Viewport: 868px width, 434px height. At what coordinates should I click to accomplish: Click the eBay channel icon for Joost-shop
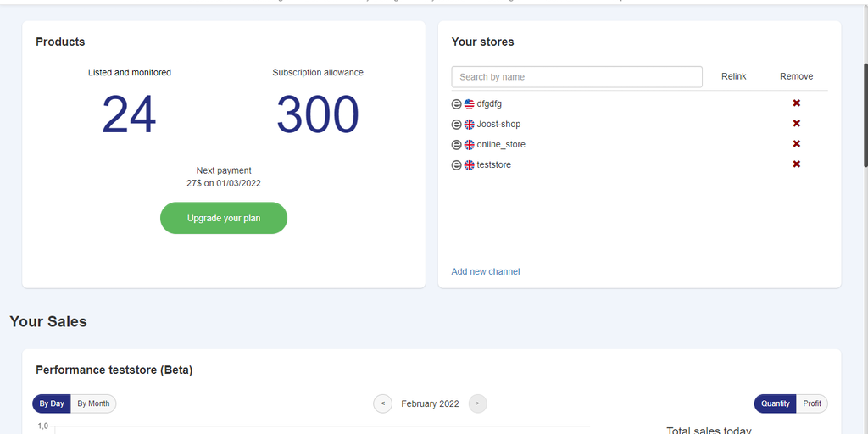(457, 125)
